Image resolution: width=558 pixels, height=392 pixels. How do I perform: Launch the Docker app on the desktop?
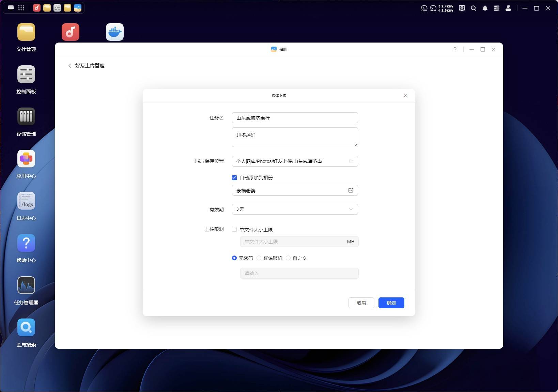pos(114,32)
